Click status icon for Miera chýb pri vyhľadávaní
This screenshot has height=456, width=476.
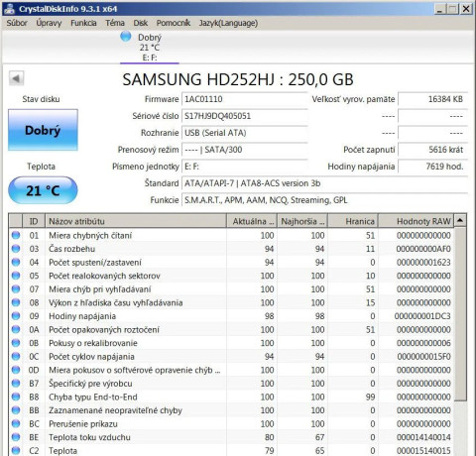point(16,289)
